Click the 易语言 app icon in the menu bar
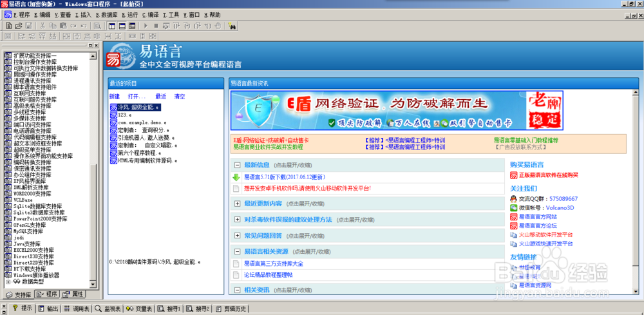Screen dimensions: 644x315 [x=7, y=15]
